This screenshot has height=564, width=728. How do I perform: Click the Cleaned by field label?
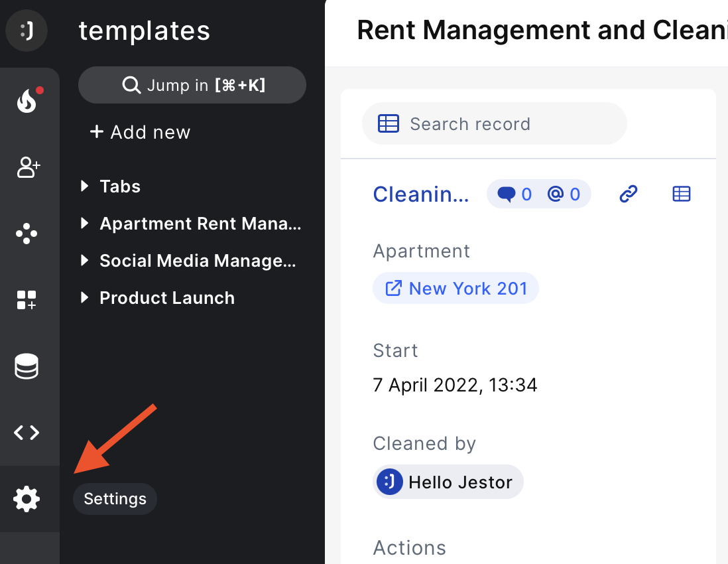click(424, 443)
